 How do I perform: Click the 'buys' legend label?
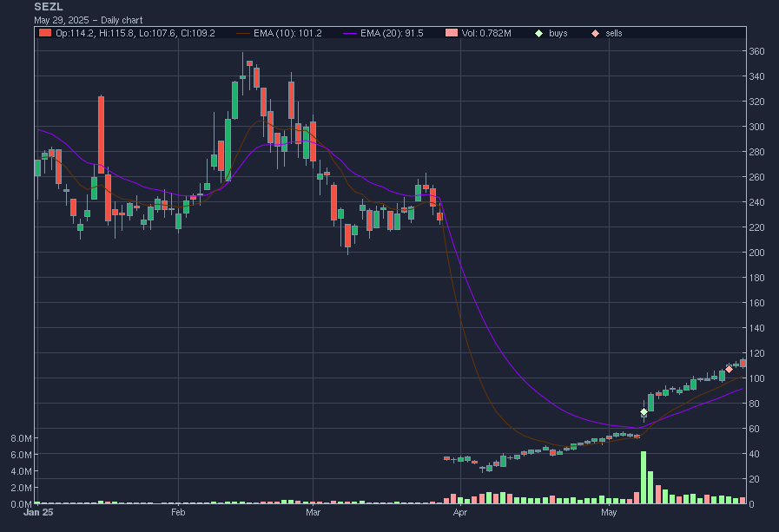[x=558, y=33]
